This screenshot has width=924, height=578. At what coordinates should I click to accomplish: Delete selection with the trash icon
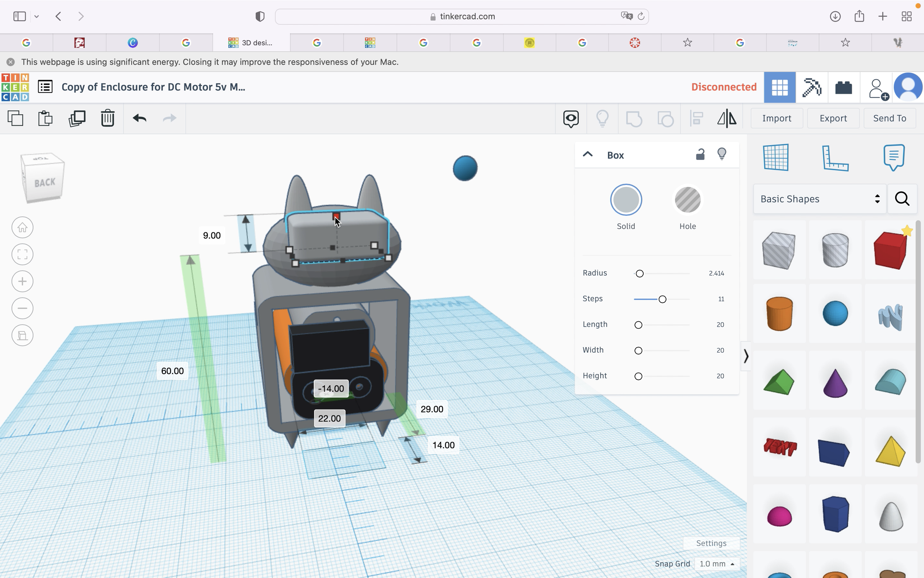tap(108, 118)
